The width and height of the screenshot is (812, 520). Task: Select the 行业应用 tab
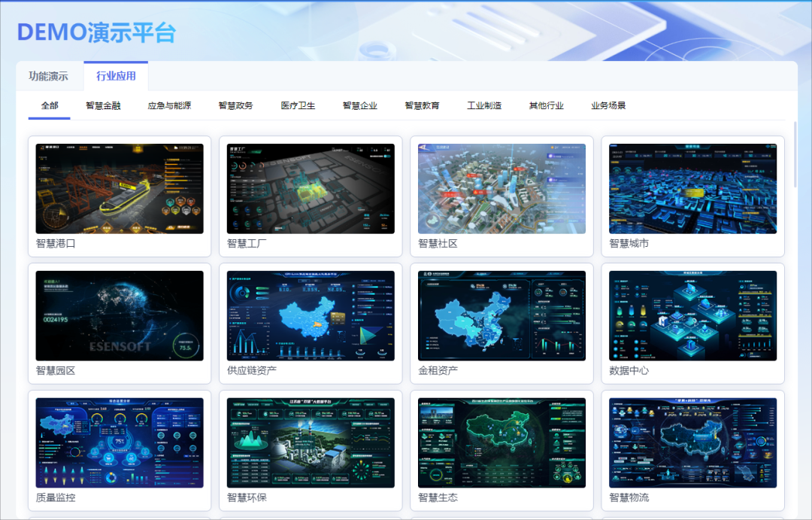pyautogui.click(x=116, y=76)
